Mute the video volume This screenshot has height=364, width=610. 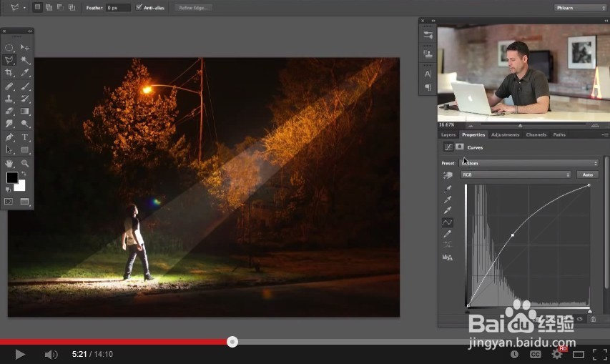pyautogui.click(x=51, y=354)
